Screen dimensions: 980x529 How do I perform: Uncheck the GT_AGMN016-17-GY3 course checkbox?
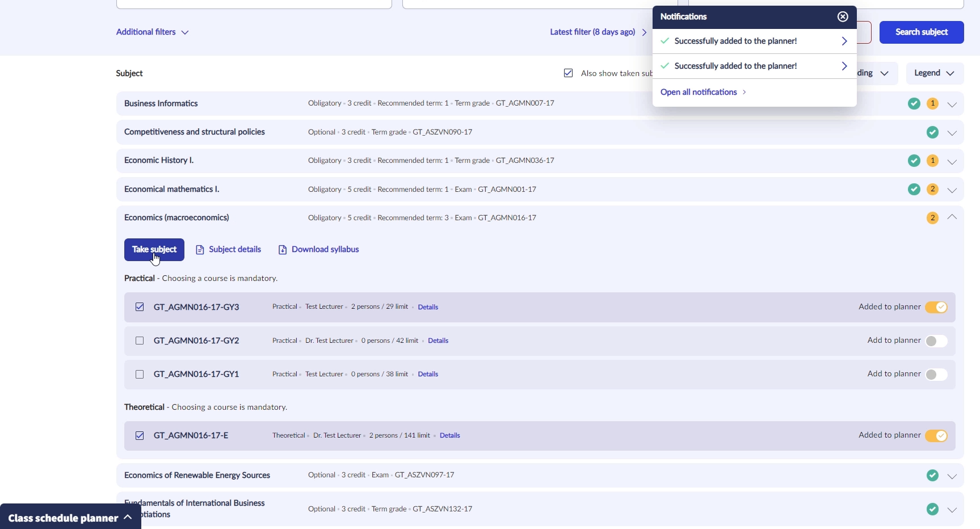point(140,307)
